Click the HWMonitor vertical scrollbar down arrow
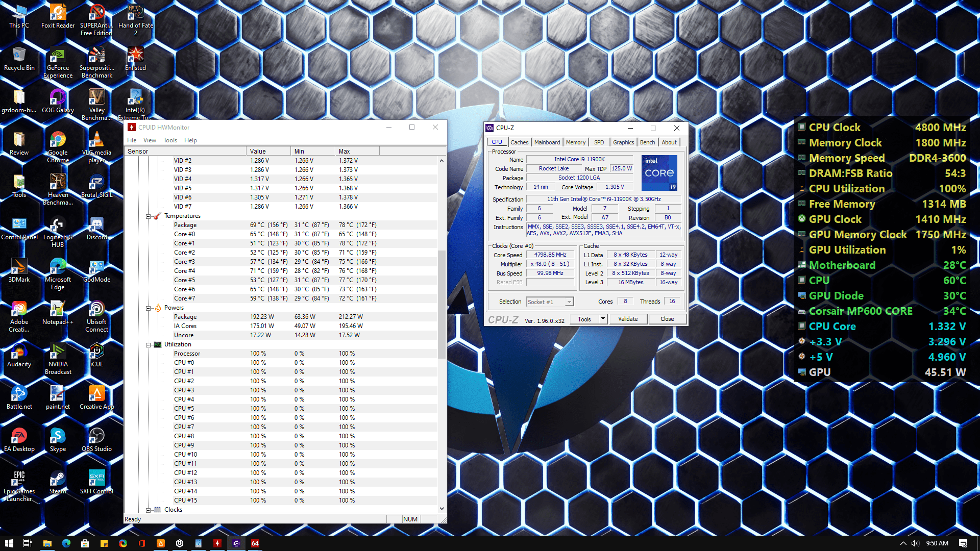 442,509
